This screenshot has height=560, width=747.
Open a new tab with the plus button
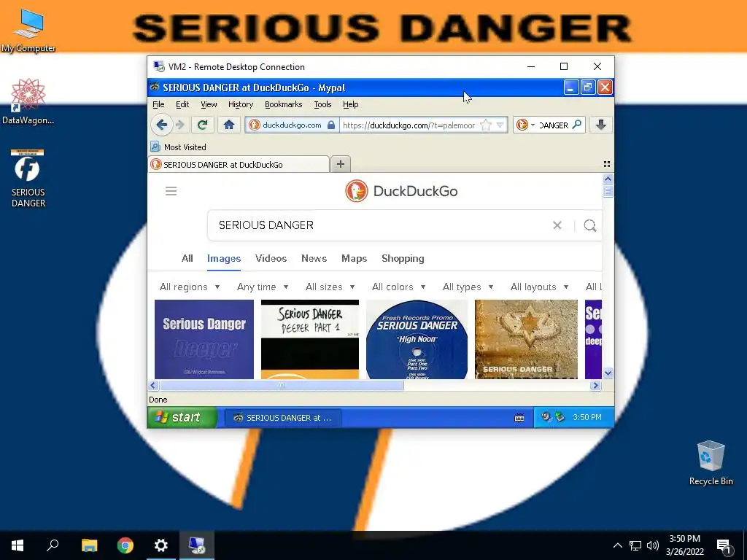pyautogui.click(x=340, y=164)
